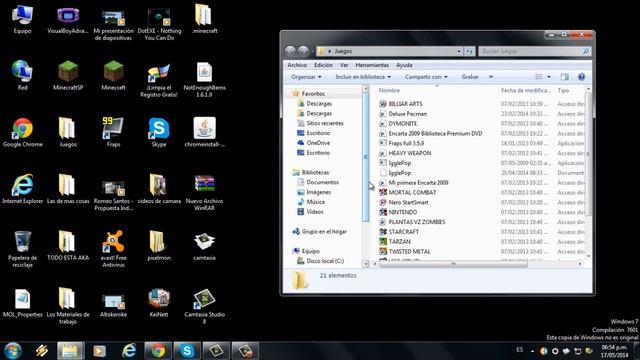
Task: Select the VisualBoyAdvance desktop icon
Action: [x=68, y=19]
